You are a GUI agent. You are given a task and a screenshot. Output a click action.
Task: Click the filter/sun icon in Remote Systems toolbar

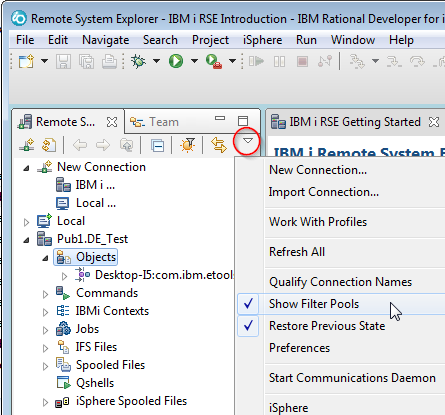[188, 145]
